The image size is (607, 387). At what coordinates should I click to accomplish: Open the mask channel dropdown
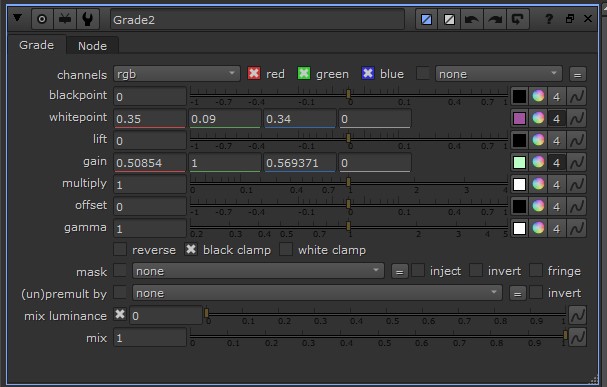(x=258, y=271)
